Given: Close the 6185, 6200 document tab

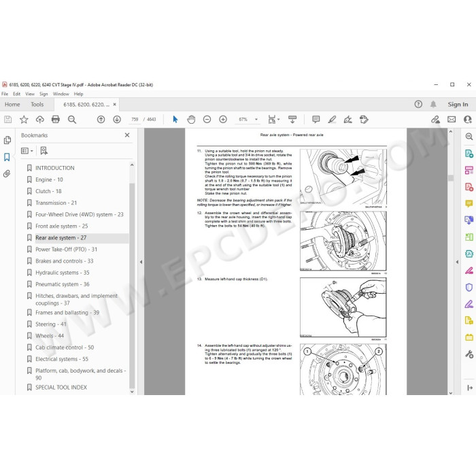Looking at the screenshot, I should [114, 105].
